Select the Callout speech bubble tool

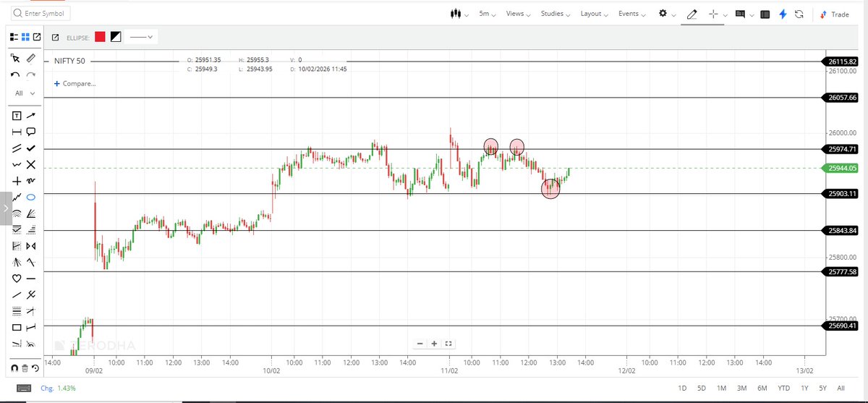tap(31, 132)
